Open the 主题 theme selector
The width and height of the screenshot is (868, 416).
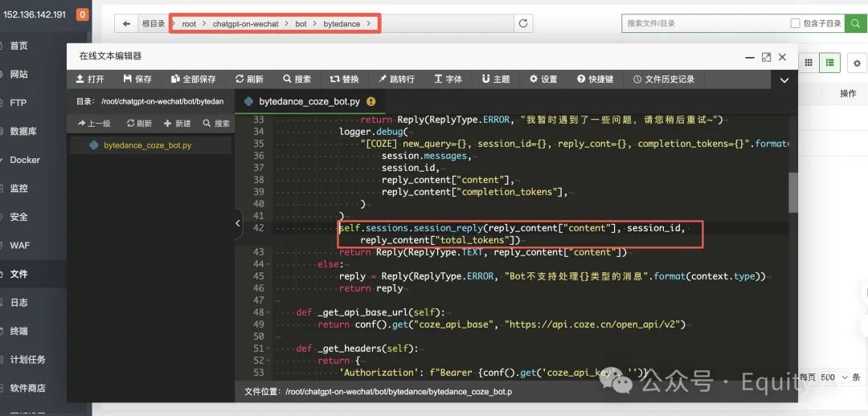pyautogui.click(x=495, y=80)
